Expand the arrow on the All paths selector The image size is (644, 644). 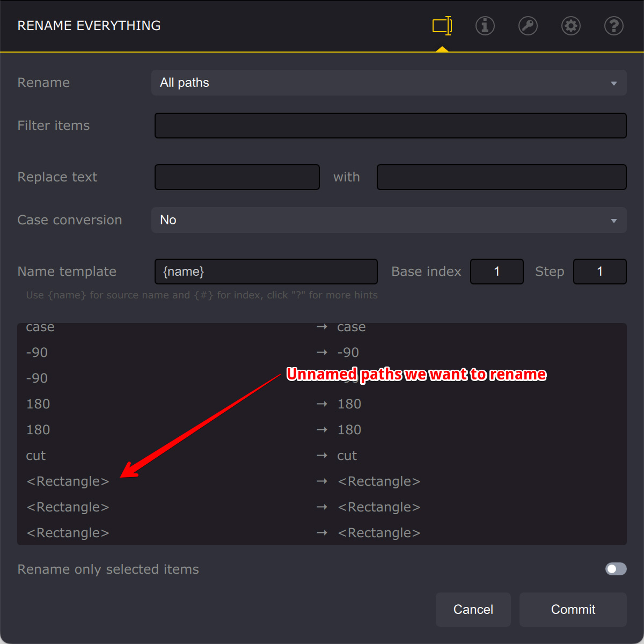pyautogui.click(x=614, y=83)
